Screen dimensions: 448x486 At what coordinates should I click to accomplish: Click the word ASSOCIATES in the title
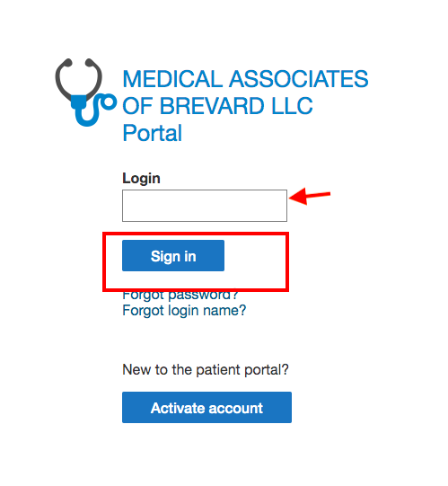(x=299, y=79)
